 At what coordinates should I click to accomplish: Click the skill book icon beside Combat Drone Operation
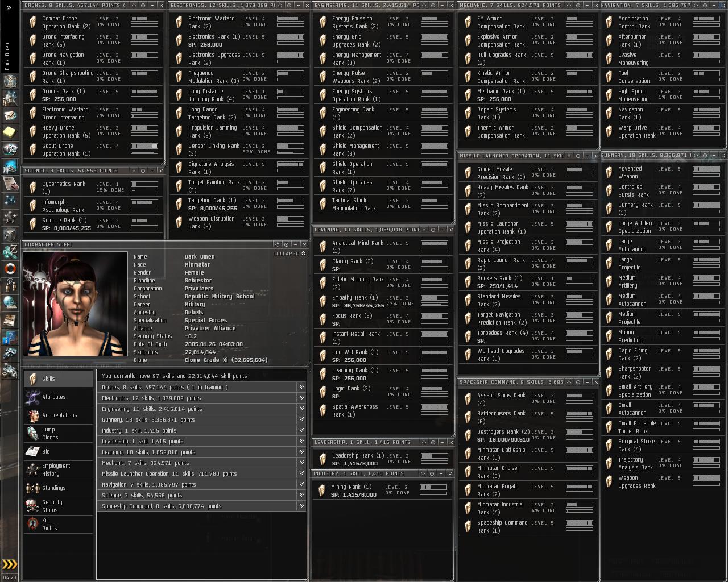[33, 22]
